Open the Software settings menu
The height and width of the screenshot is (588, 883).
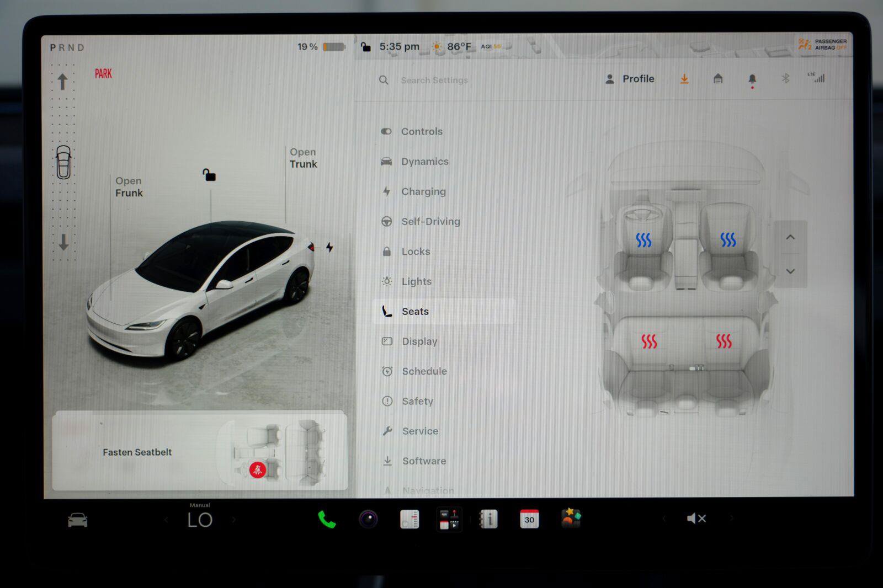click(x=414, y=461)
